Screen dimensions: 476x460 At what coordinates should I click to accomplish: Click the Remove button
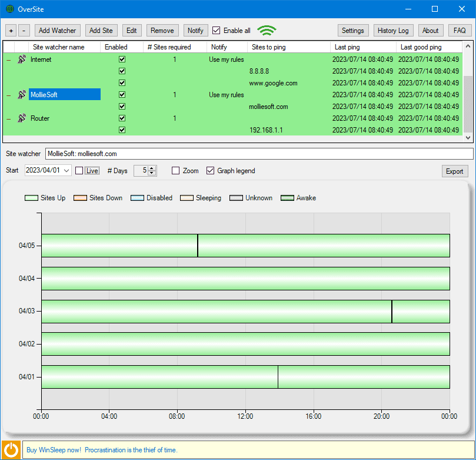(x=162, y=31)
